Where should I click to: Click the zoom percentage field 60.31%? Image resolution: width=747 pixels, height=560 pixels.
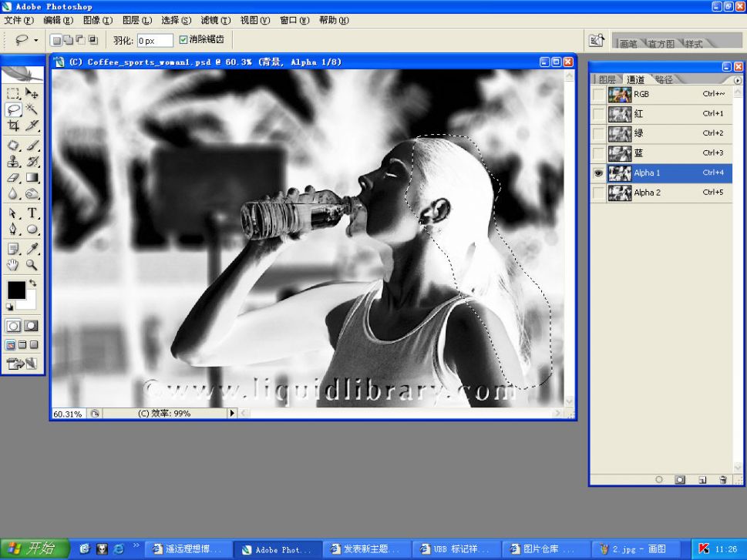coord(68,414)
